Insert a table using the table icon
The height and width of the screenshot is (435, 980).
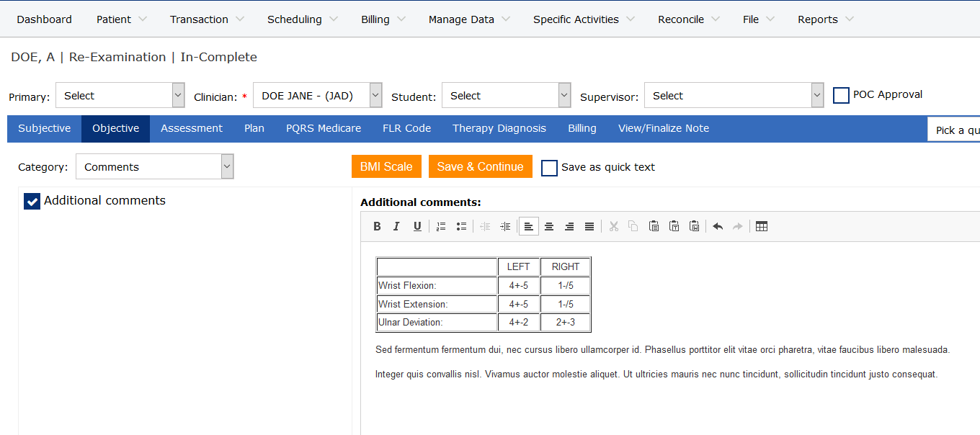coord(762,226)
